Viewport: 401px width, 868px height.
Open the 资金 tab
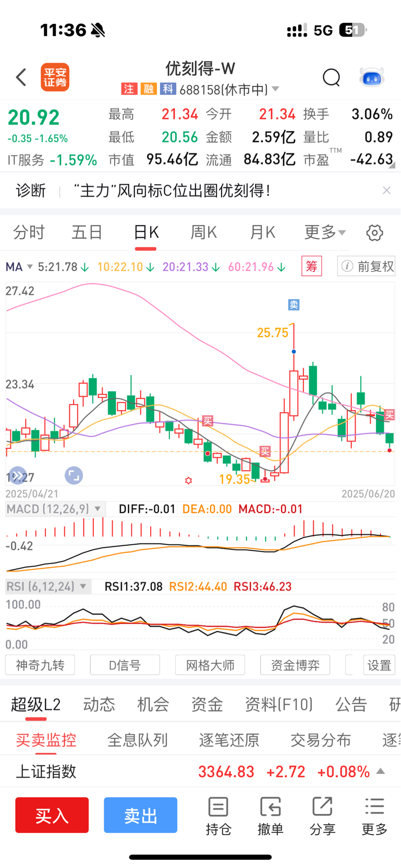[x=207, y=705]
